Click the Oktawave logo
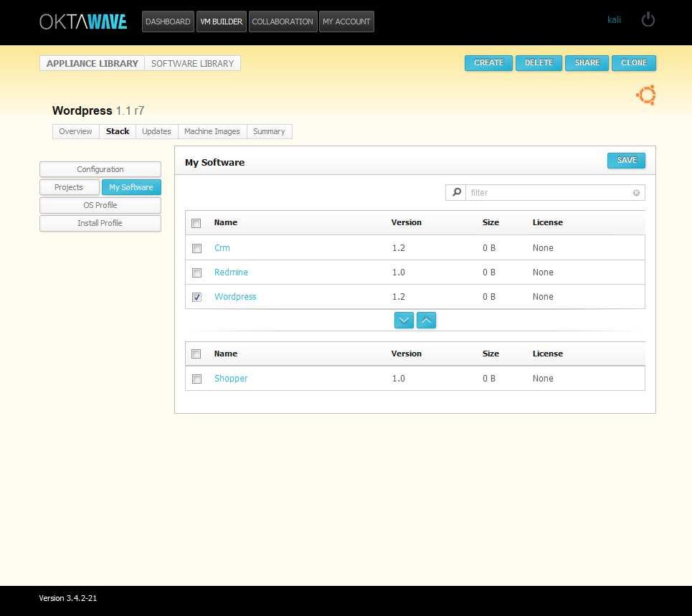Screen dimensions: 692x616 click(83, 22)
